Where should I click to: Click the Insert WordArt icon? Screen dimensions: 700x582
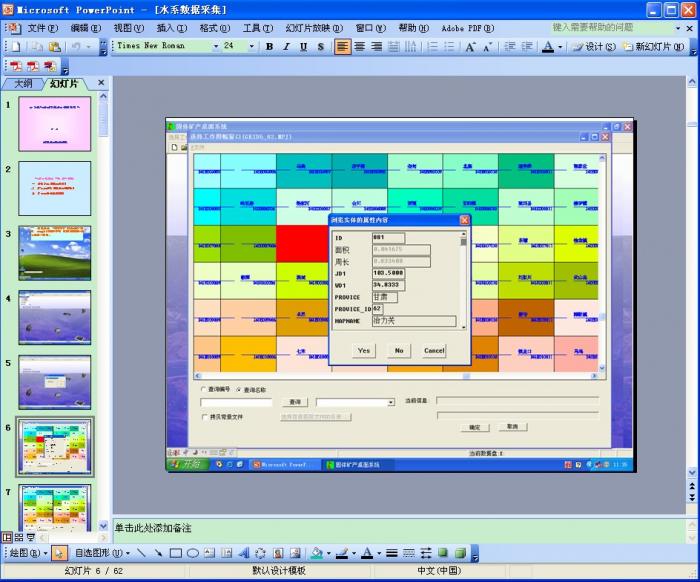(243, 553)
